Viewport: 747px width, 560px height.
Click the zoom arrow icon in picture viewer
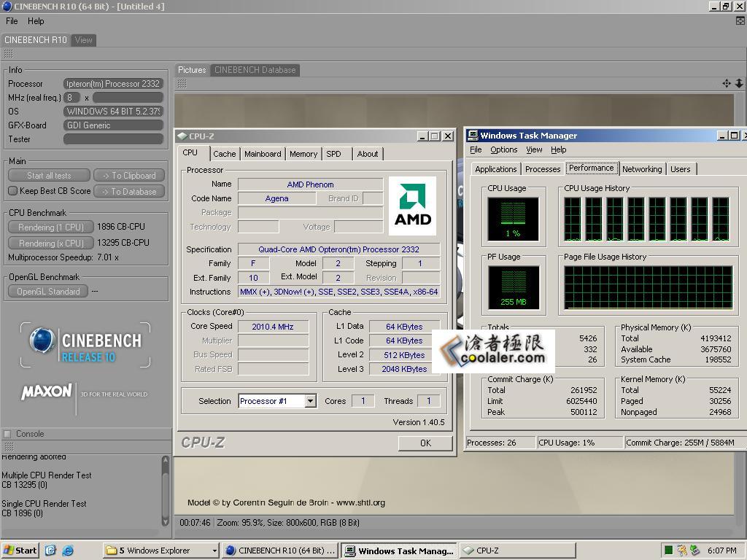click(738, 84)
